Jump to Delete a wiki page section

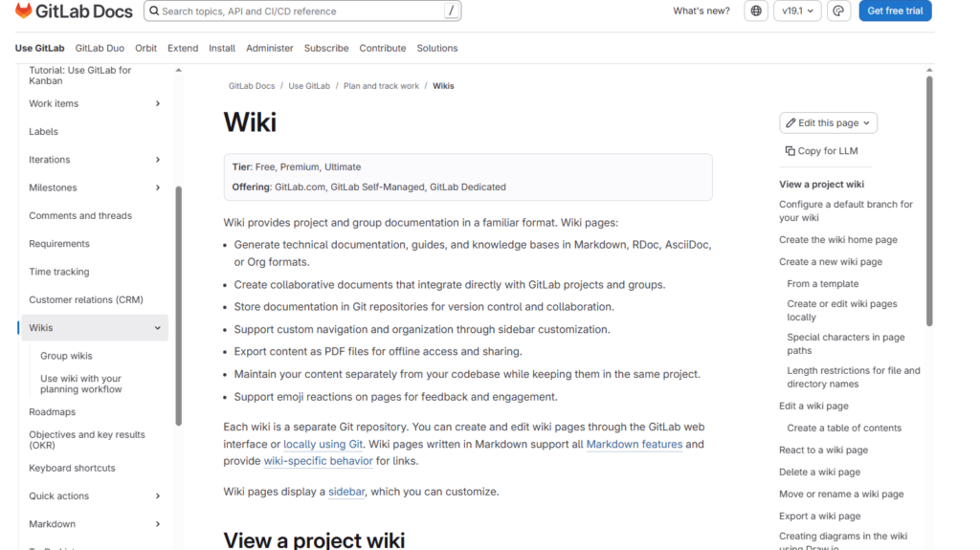819,472
